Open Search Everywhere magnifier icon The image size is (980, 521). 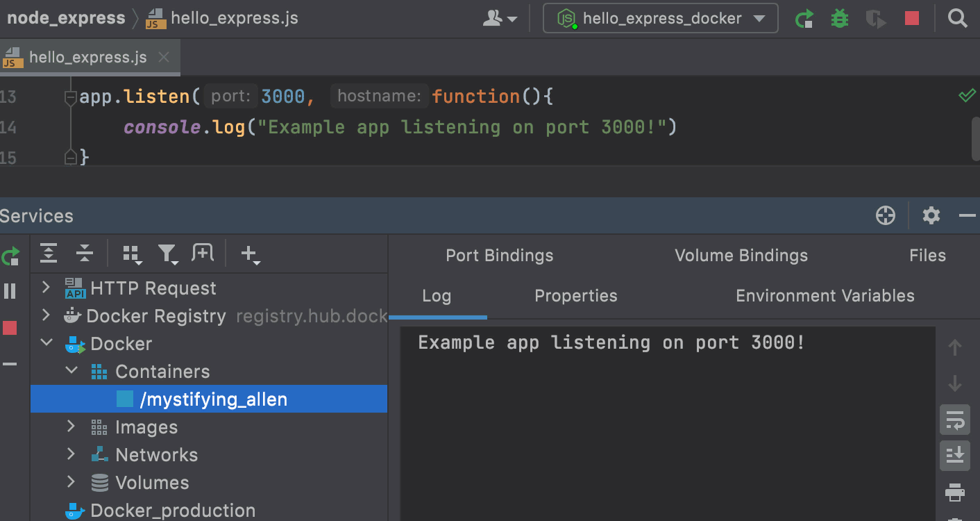coord(958,19)
